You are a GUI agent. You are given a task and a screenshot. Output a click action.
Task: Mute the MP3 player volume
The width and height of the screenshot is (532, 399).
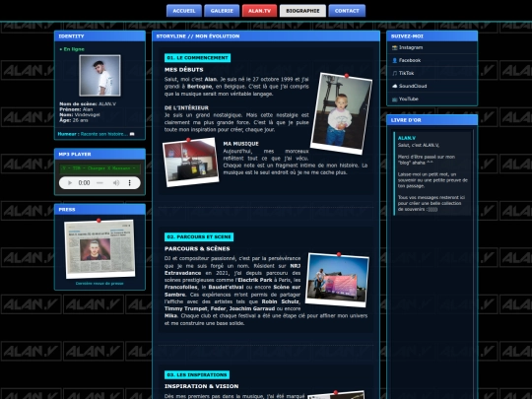[x=116, y=183]
